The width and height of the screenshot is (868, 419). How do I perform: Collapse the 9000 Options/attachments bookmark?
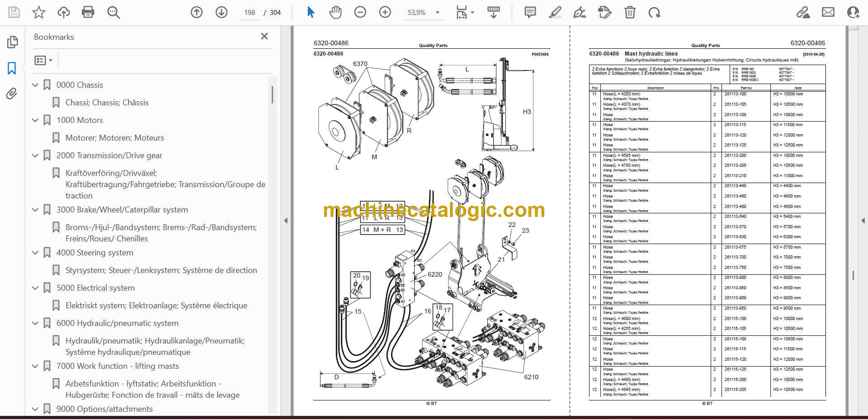click(x=35, y=409)
